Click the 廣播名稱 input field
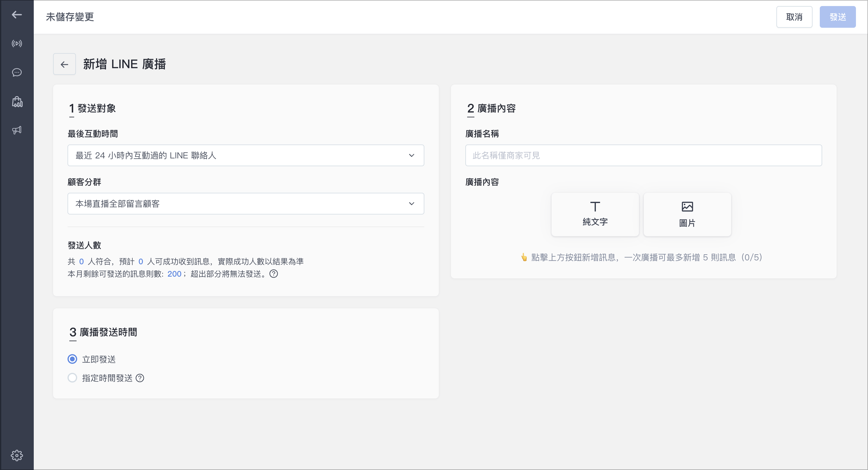868x470 pixels. point(643,155)
